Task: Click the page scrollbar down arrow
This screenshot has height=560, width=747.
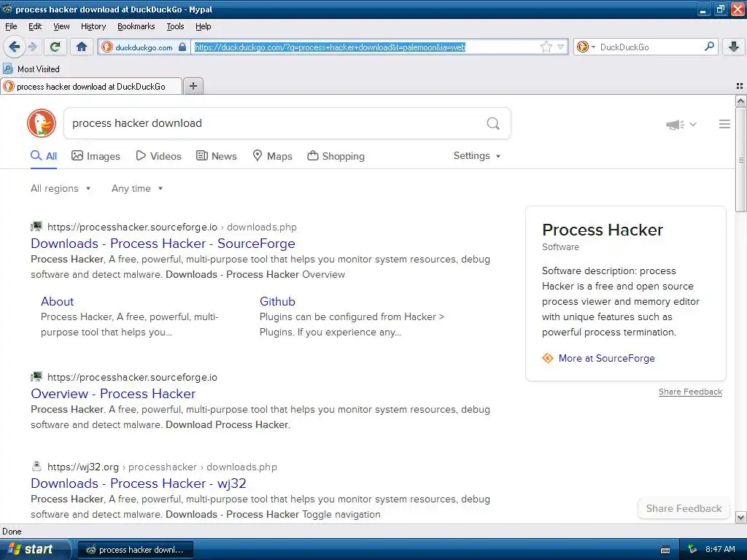Action: click(740, 517)
